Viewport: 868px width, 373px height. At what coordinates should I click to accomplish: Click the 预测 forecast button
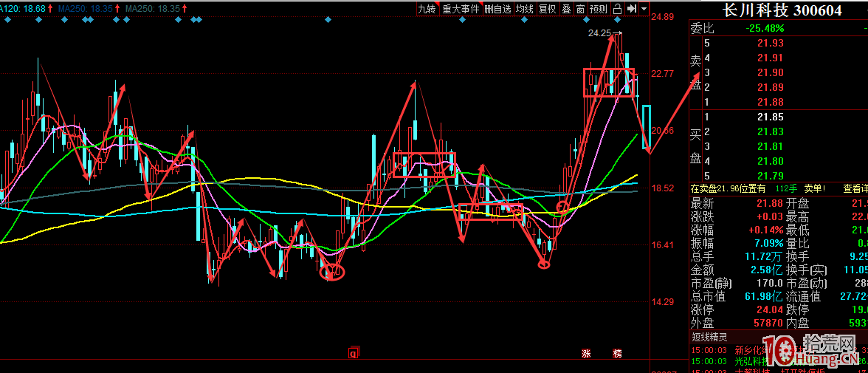click(x=598, y=9)
